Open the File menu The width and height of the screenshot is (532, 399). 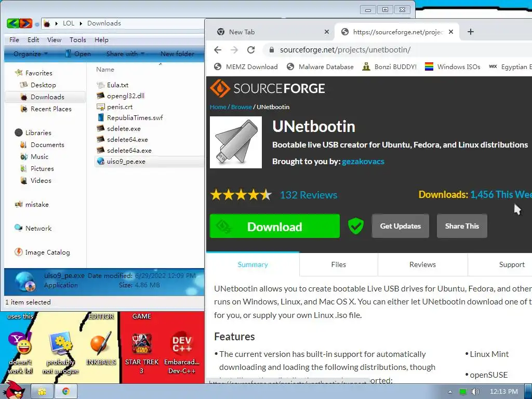coord(14,39)
